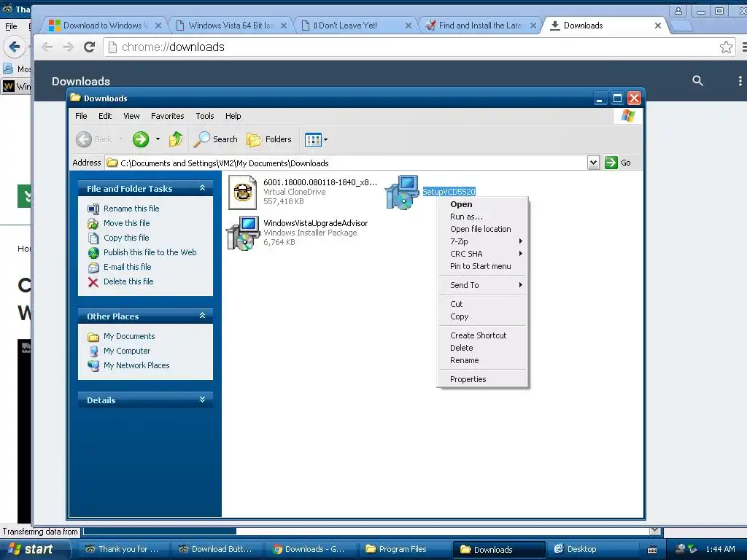The height and width of the screenshot is (560, 747).
Task: Click the E-mail this file envelope icon
Action: (x=93, y=268)
